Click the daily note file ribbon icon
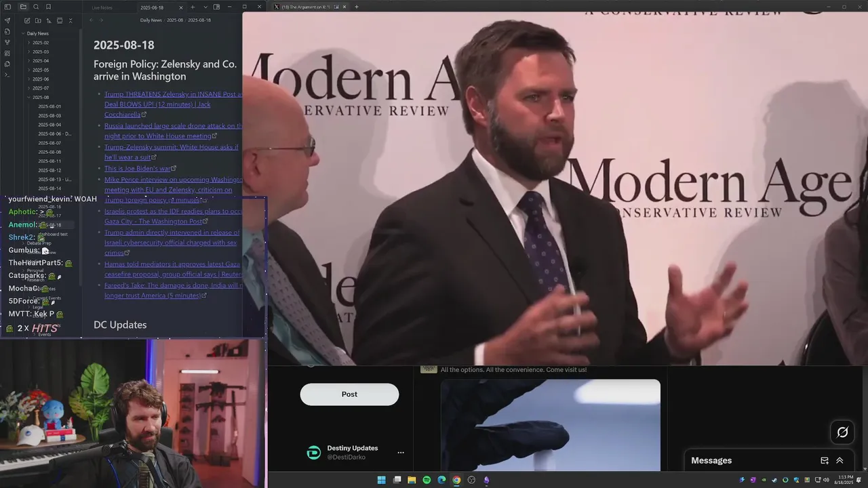The height and width of the screenshot is (488, 868). click(x=7, y=31)
